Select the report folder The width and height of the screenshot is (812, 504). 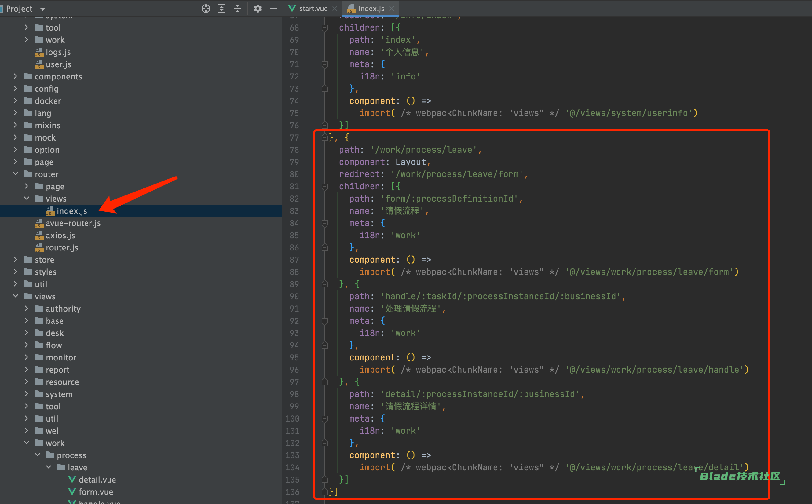[52, 370]
